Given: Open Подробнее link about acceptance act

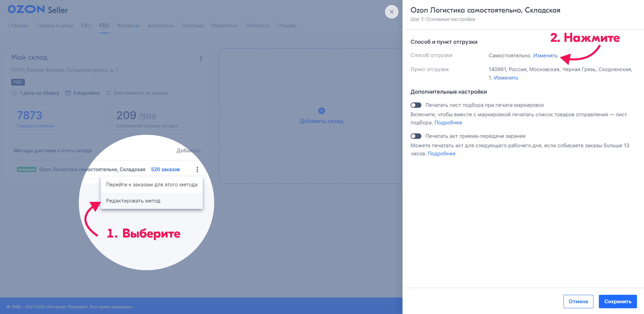Looking at the screenshot, I should pos(441,154).
